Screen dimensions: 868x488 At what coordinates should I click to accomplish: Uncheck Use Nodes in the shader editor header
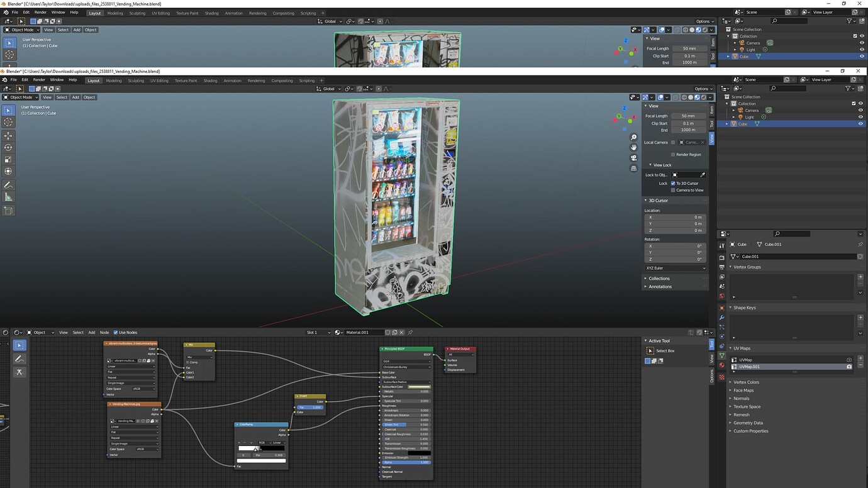pyautogui.click(x=116, y=333)
